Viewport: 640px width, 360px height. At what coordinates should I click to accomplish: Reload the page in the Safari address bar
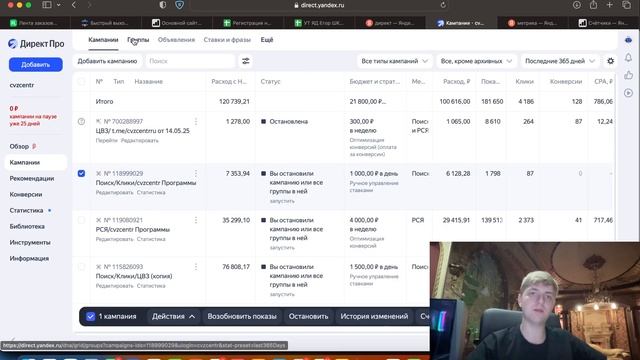coord(443,5)
